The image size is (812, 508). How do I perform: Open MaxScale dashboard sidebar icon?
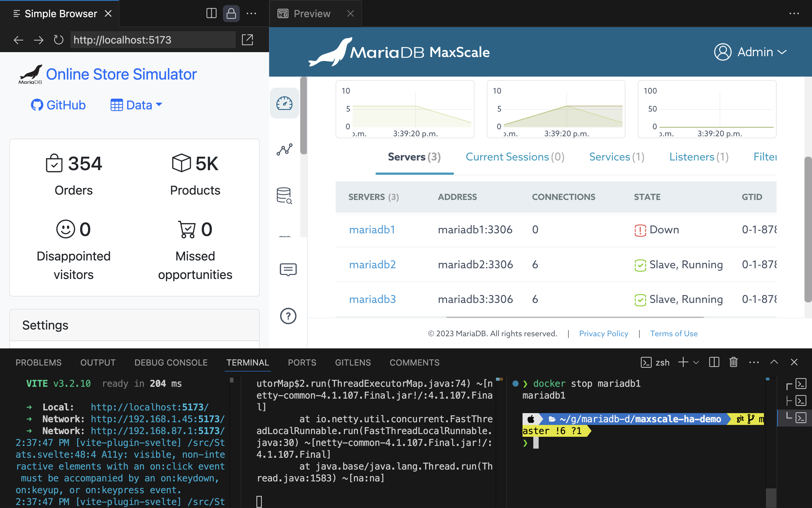tap(284, 103)
